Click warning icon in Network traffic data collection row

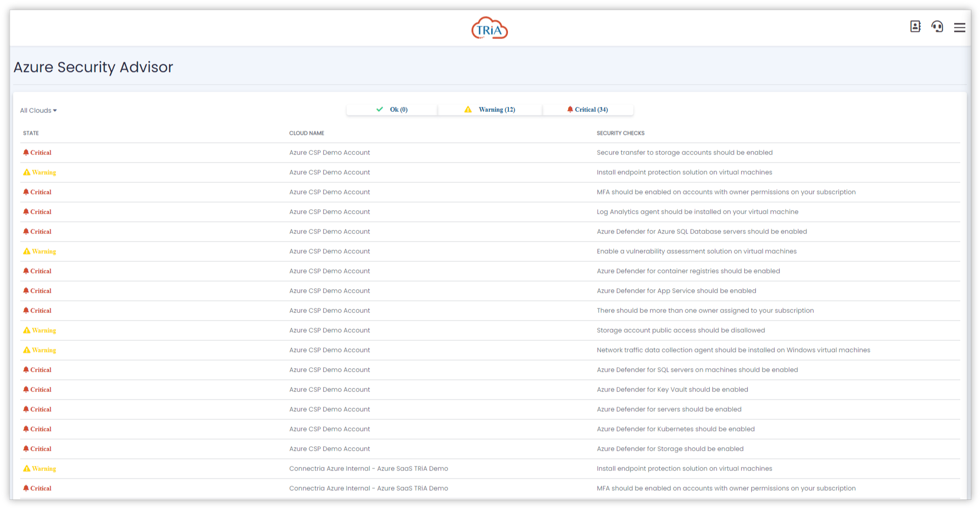[x=27, y=350]
